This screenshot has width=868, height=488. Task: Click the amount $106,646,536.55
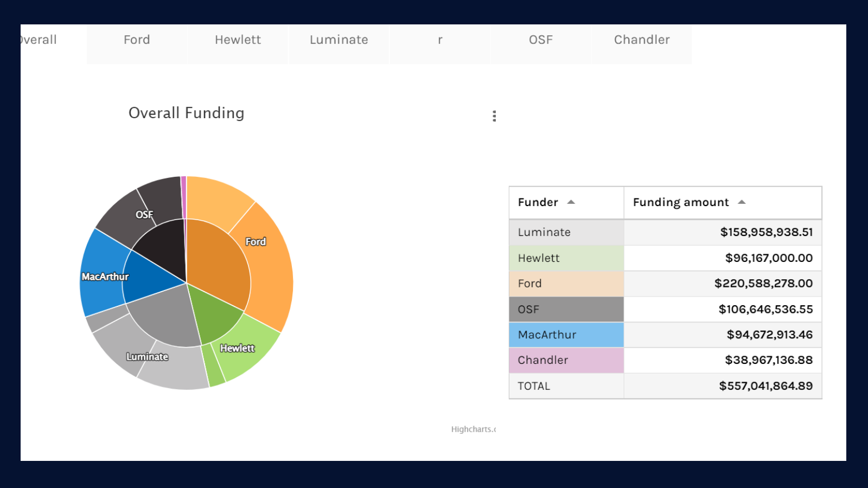tap(765, 310)
